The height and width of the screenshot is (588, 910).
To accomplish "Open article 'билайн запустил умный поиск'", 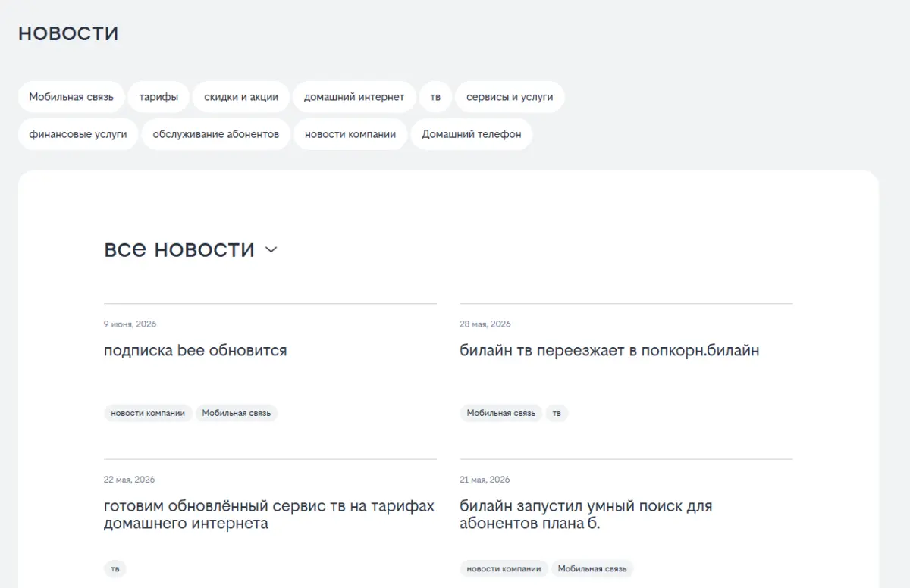I will coord(586,514).
